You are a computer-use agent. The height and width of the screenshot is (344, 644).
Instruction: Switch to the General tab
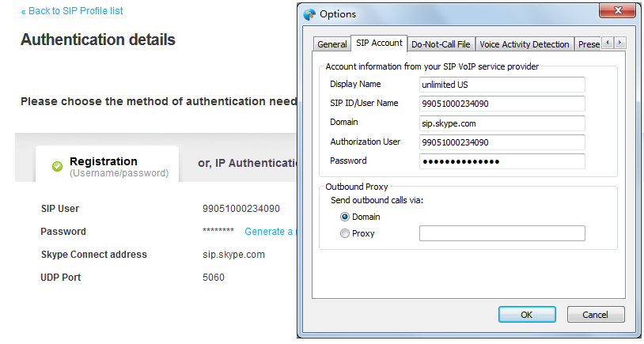pyautogui.click(x=331, y=44)
